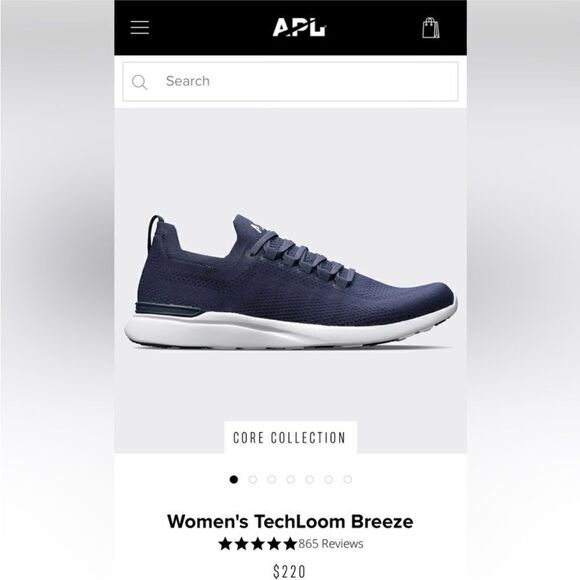
Task: Open the hamburger menu
Action: (x=140, y=28)
